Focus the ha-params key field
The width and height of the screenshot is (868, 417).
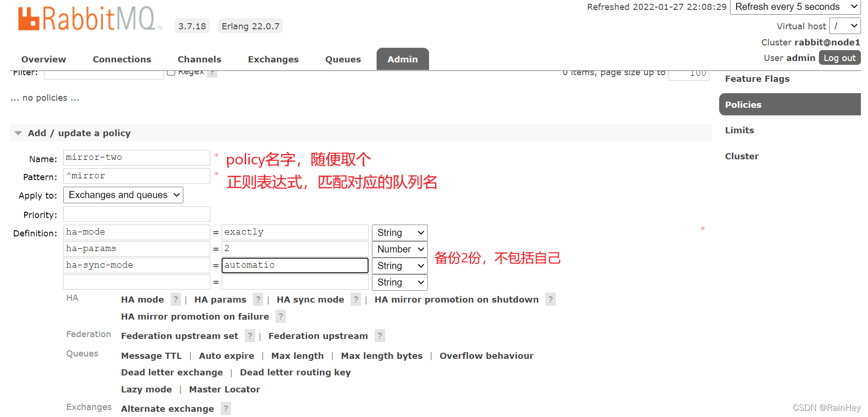pos(137,249)
